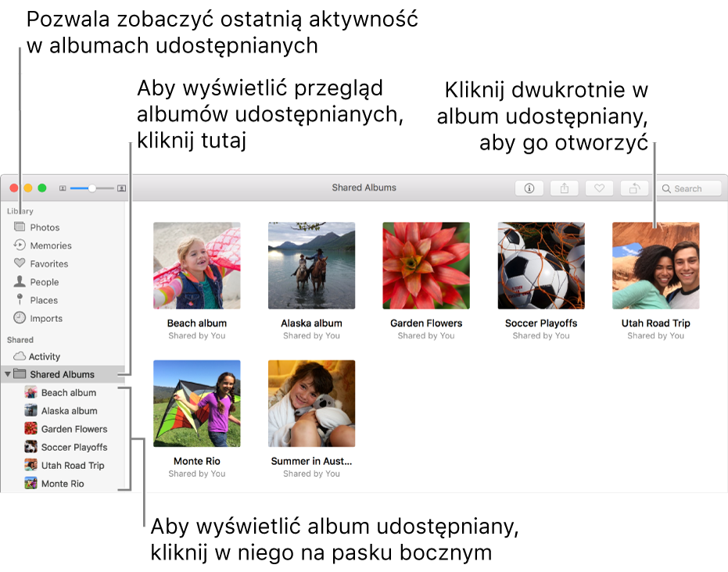The width and height of the screenshot is (728, 572).
Task: Click the Beach album title under its thumbnail
Action: (197, 324)
